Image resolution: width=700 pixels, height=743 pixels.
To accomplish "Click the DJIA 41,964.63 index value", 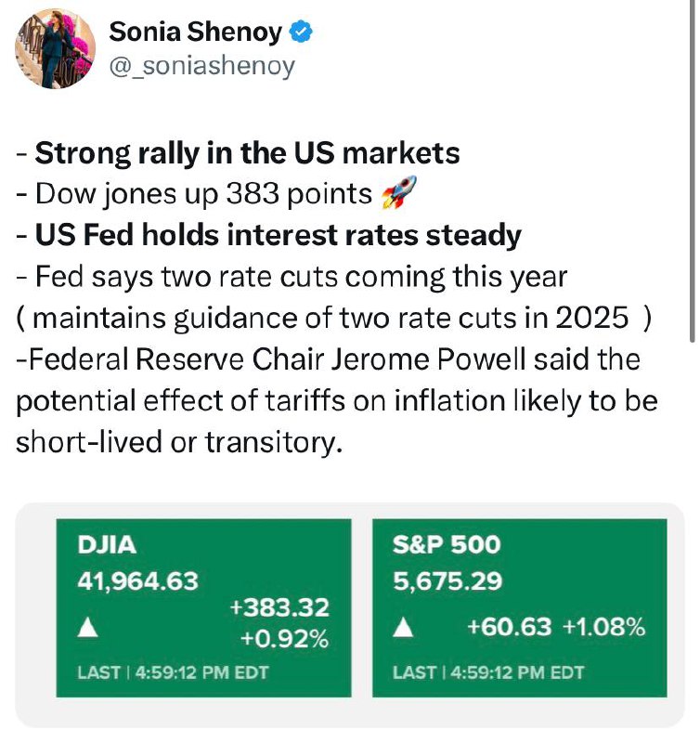I will tap(137, 581).
